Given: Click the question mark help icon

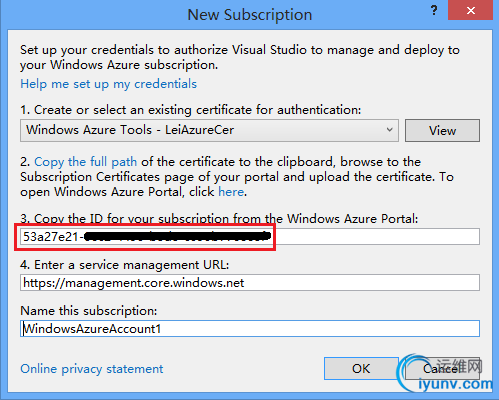Looking at the screenshot, I should [x=434, y=11].
